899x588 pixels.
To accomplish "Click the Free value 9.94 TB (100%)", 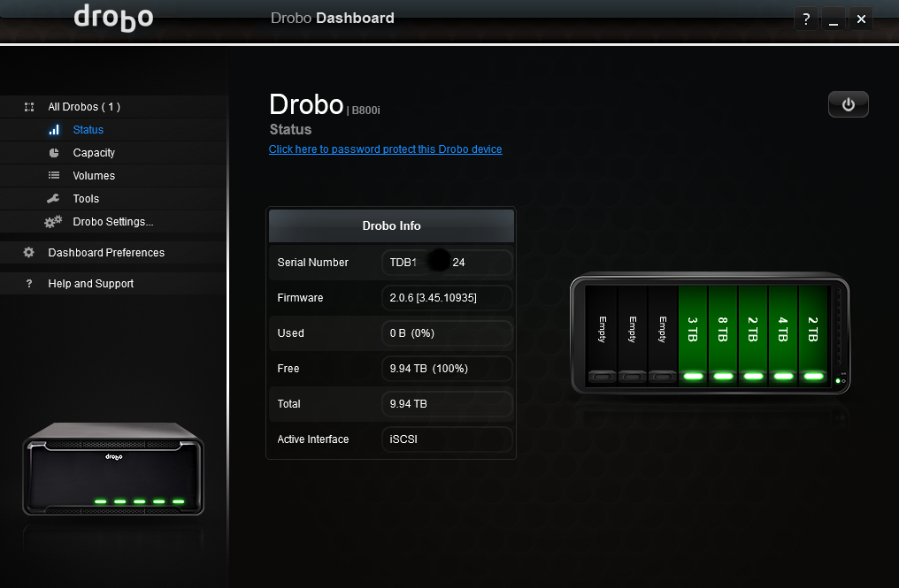I will click(429, 369).
